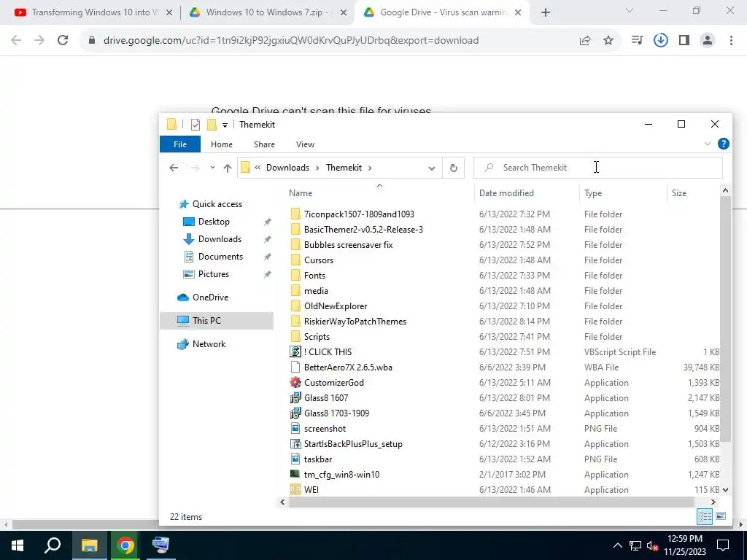
Task: Open recent locations dropdown
Action: point(212,168)
